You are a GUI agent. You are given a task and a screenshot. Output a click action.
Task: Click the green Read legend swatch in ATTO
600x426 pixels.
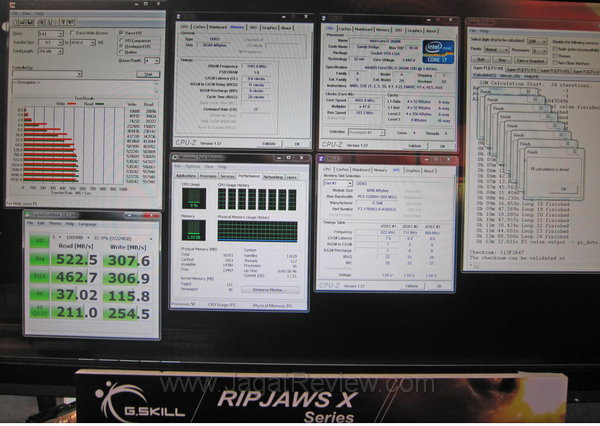[99, 103]
